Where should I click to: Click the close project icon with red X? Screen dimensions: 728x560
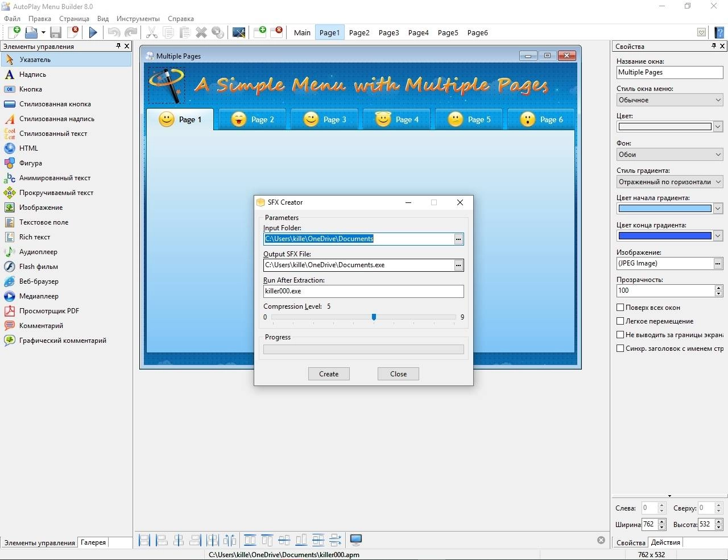[x=73, y=32]
